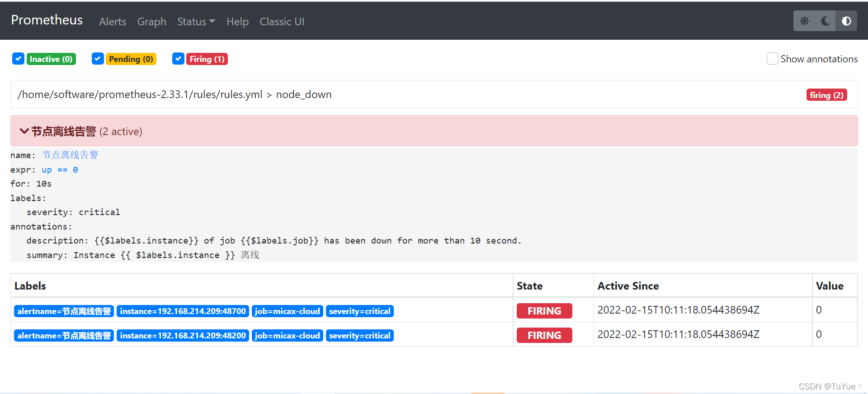Click FIRING state badge in 48200 row

tap(544, 335)
